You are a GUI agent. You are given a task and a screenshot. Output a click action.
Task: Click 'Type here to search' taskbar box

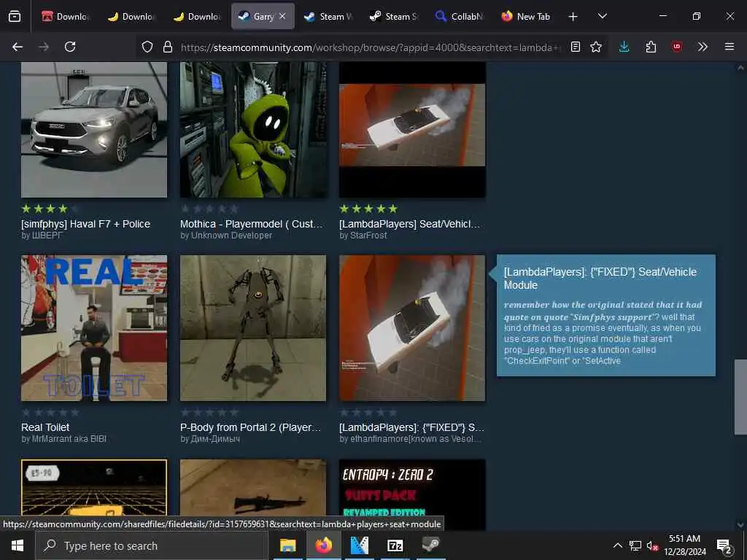(x=152, y=545)
